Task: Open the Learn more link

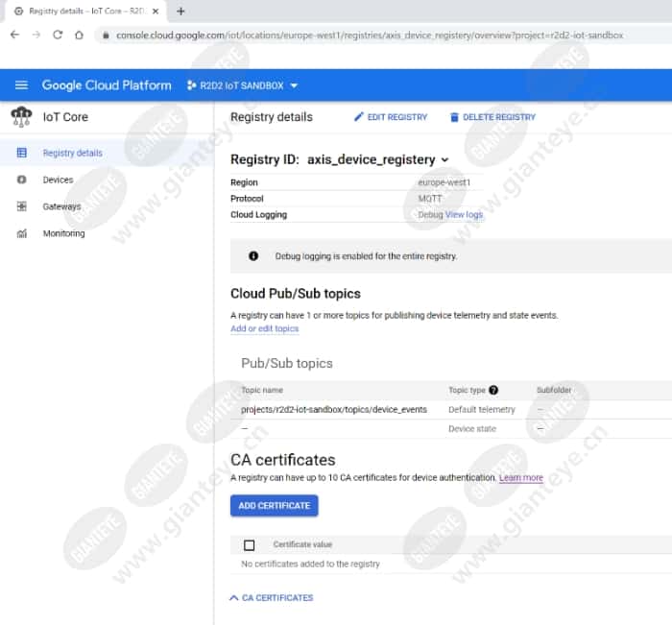Action: (521, 477)
